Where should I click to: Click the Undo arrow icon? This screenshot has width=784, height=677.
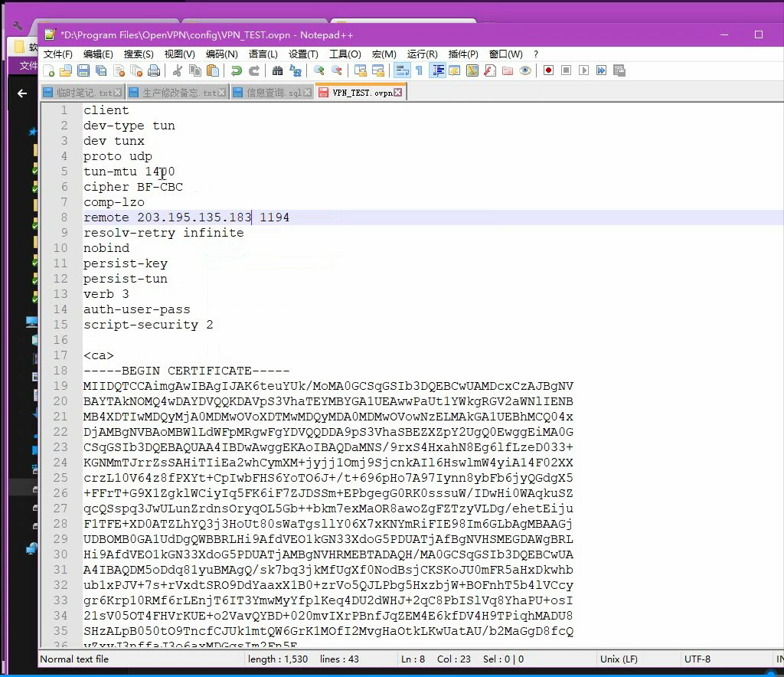point(237,70)
